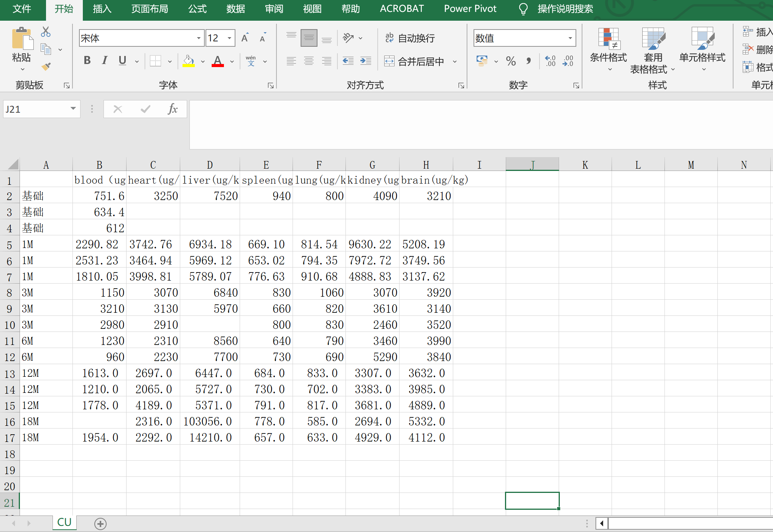Image resolution: width=773 pixels, height=532 pixels.
Task: Toggle Merge and Center (合并后居中)
Action: click(x=414, y=61)
